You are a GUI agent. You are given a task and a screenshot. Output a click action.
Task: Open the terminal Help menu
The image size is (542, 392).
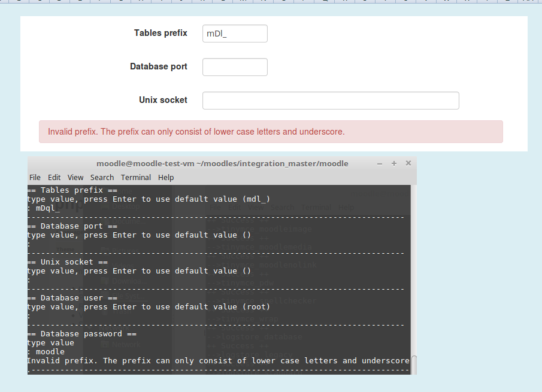click(x=166, y=178)
